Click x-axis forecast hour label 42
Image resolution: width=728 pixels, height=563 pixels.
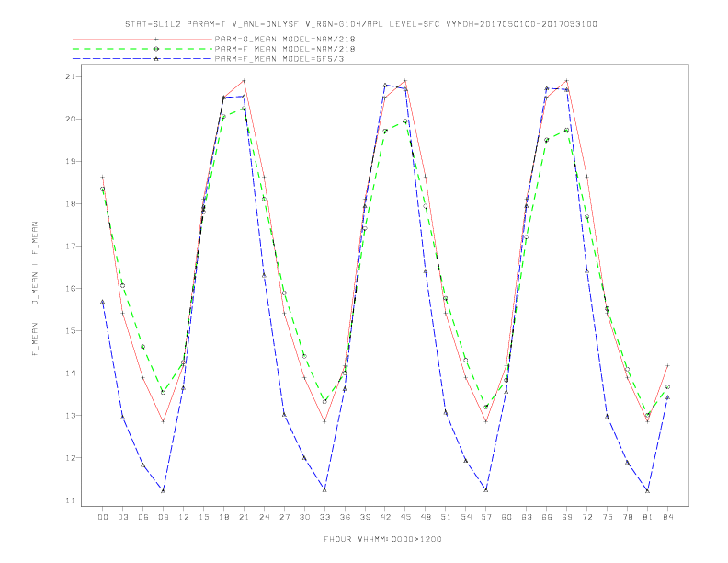[x=385, y=517]
